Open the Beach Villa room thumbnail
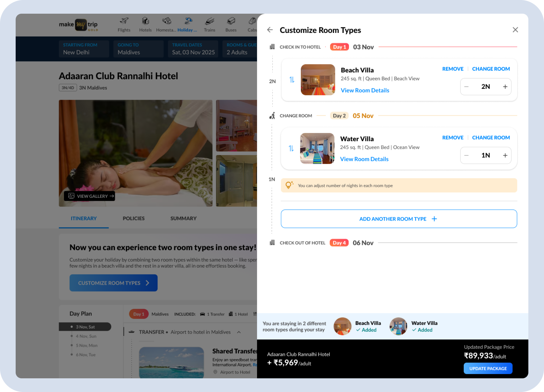 [318, 80]
